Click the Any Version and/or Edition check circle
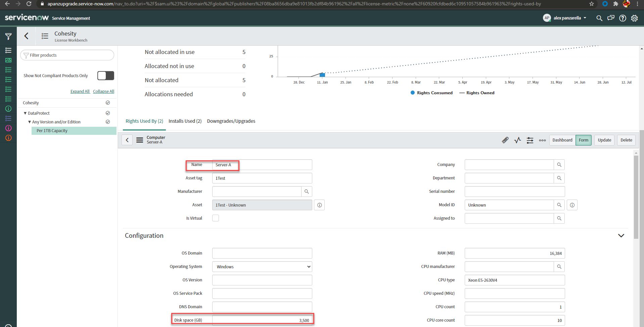Viewport: 644px width, 327px height. [108, 122]
